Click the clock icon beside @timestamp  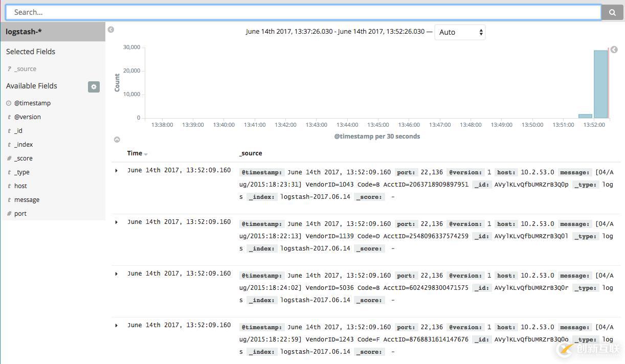pyautogui.click(x=7, y=103)
